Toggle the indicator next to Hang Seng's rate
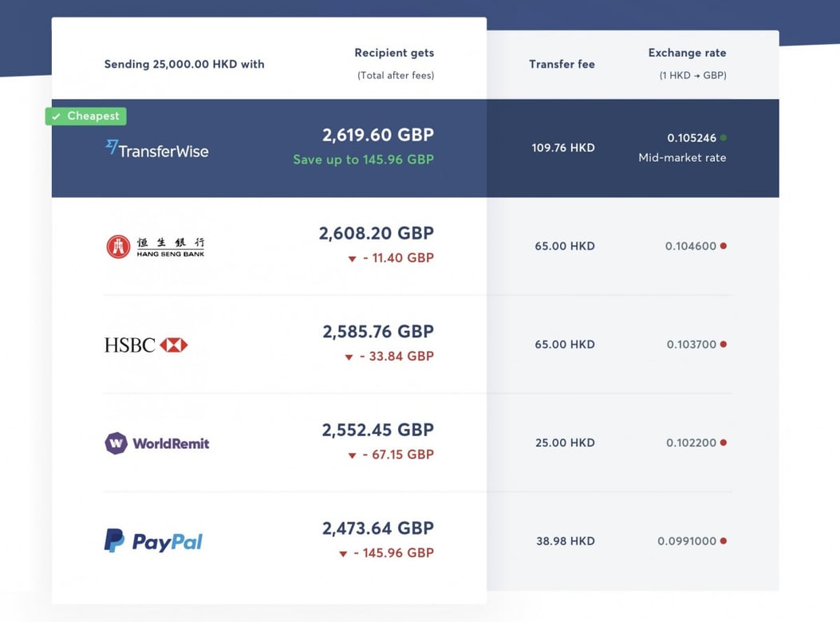The width and height of the screenshot is (840, 622). tap(723, 246)
